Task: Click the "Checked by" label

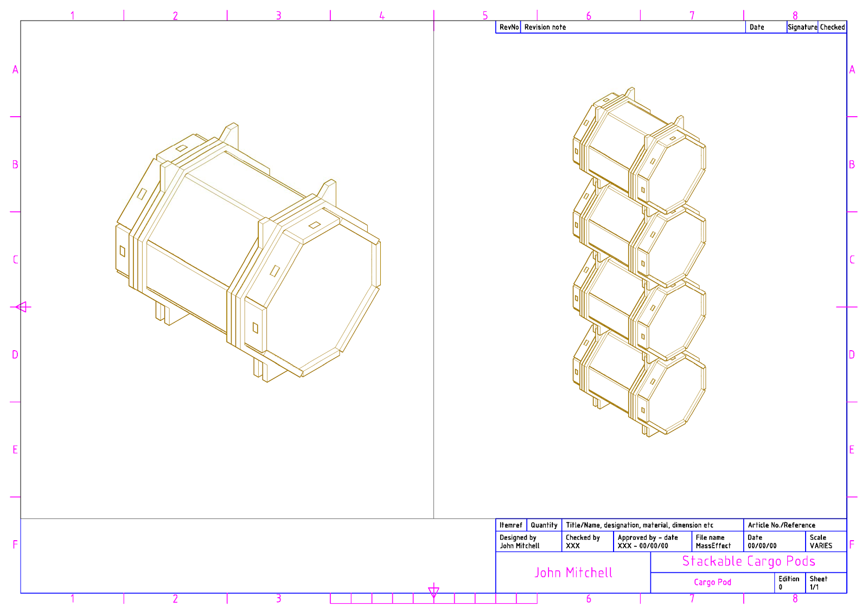Action: (583, 537)
